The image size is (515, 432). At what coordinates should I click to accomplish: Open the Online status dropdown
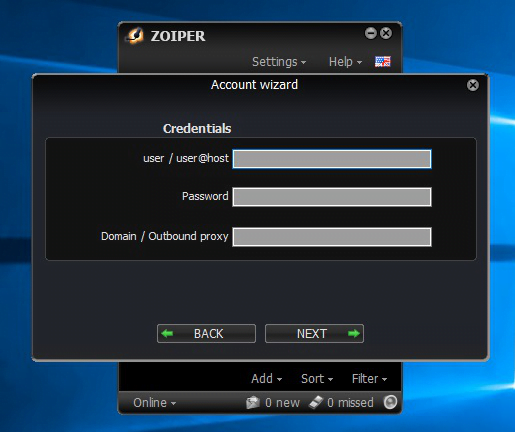click(154, 403)
